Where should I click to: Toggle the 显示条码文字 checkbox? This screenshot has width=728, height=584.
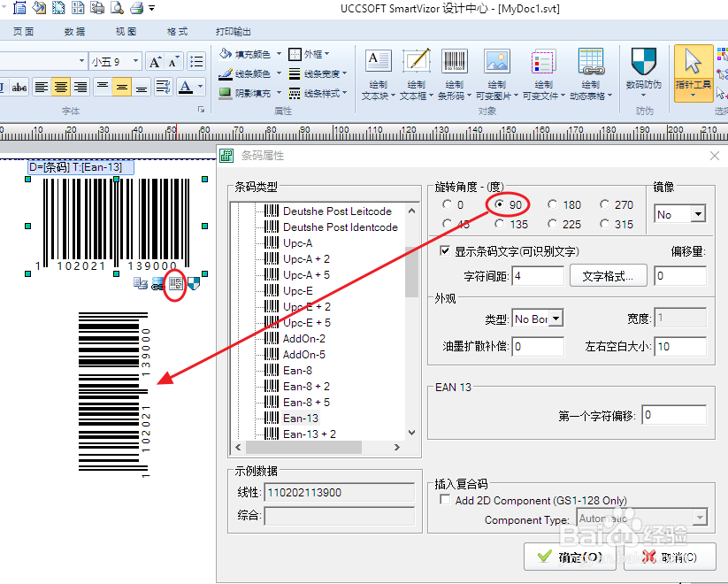pos(445,251)
